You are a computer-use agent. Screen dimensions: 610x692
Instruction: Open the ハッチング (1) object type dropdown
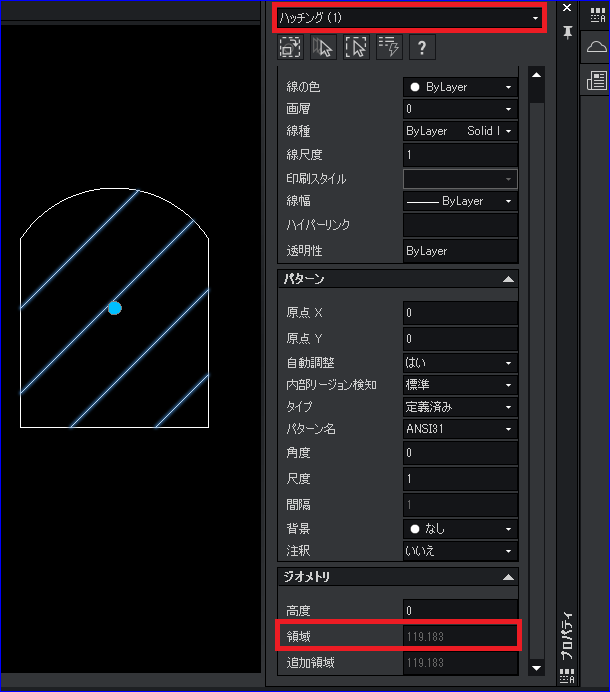409,18
